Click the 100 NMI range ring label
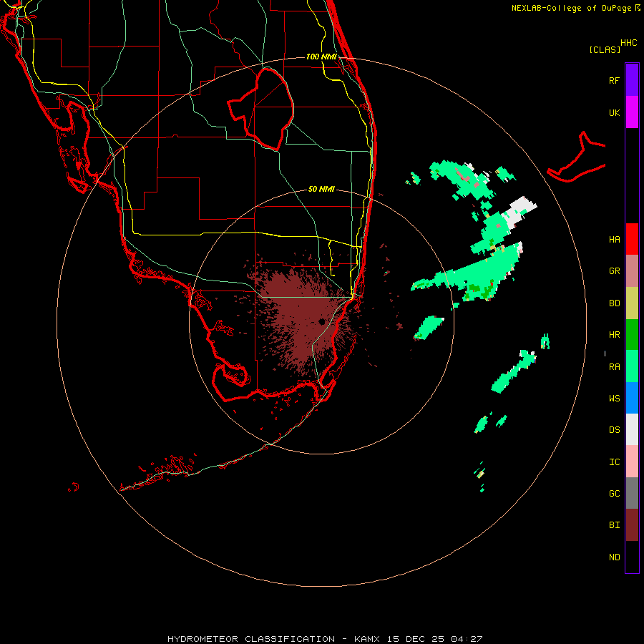This screenshot has height=644, width=644. 321,57
